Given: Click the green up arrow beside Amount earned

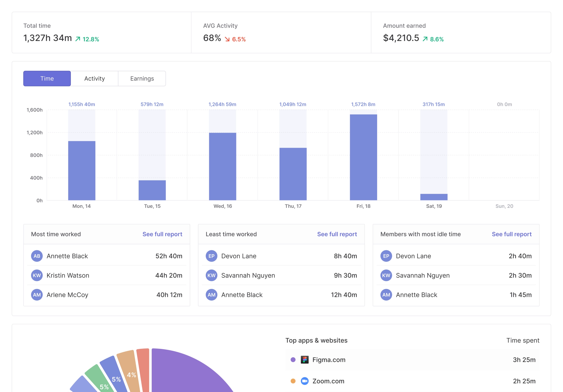Looking at the screenshot, I should [425, 39].
